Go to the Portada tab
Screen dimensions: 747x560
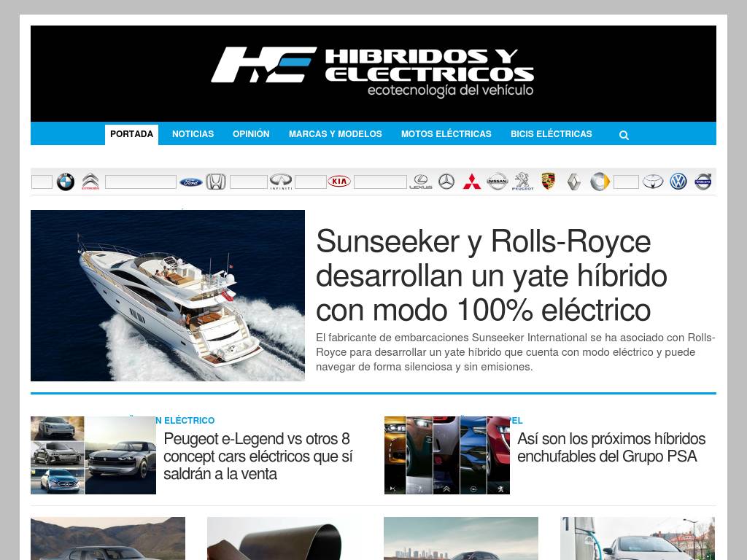(131, 134)
